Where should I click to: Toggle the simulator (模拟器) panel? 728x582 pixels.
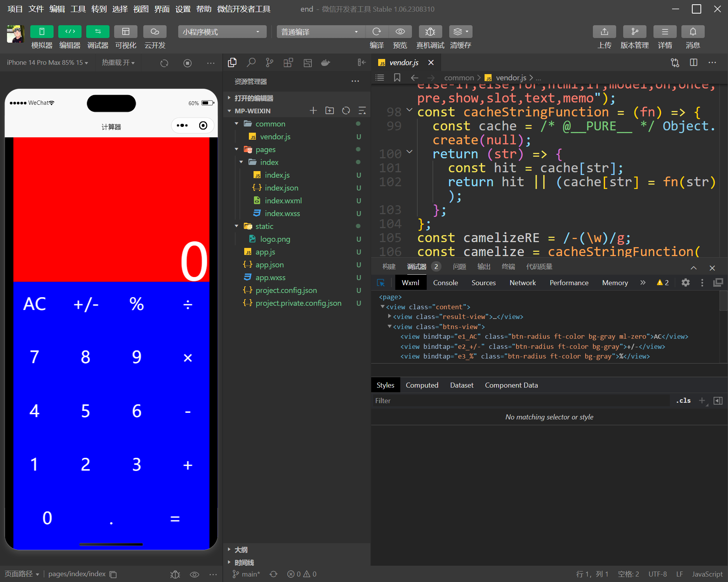coord(42,32)
